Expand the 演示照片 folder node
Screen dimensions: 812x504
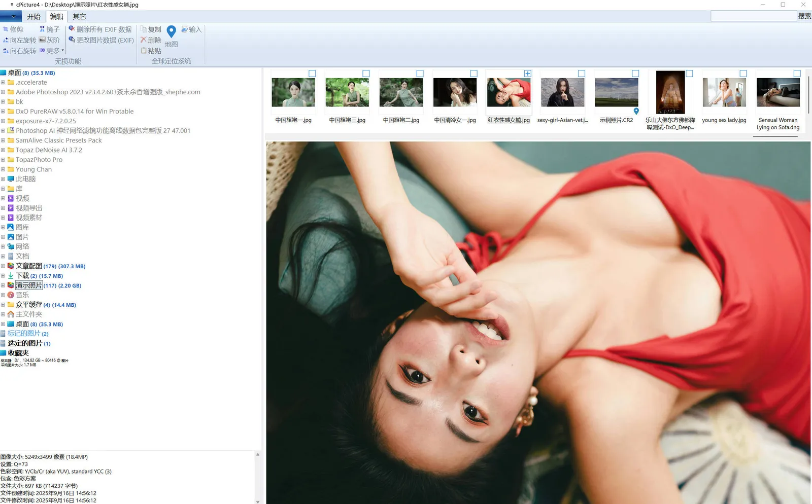pyautogui.click(x=3, y=285)
